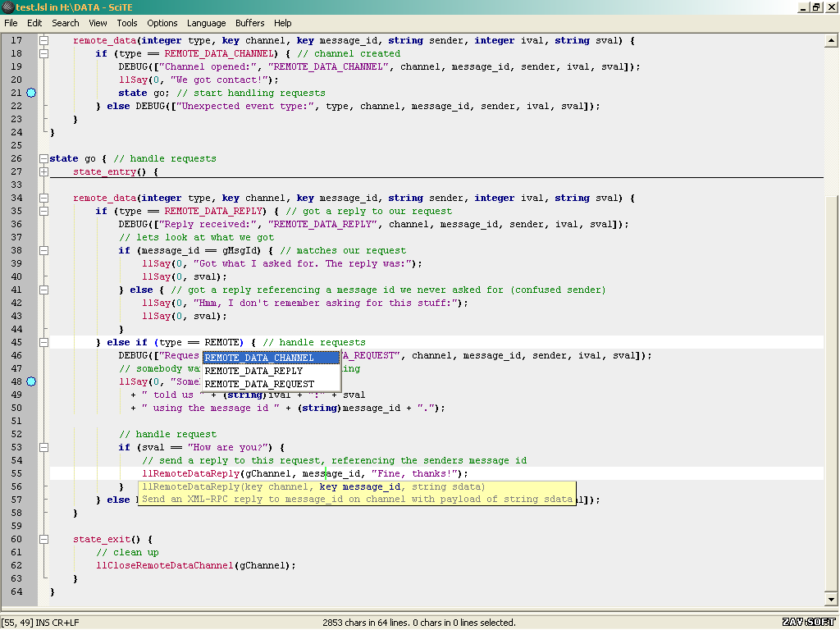Click "Fine, thanks!" string on line 55
840x630 pixels.
[414, 473]
